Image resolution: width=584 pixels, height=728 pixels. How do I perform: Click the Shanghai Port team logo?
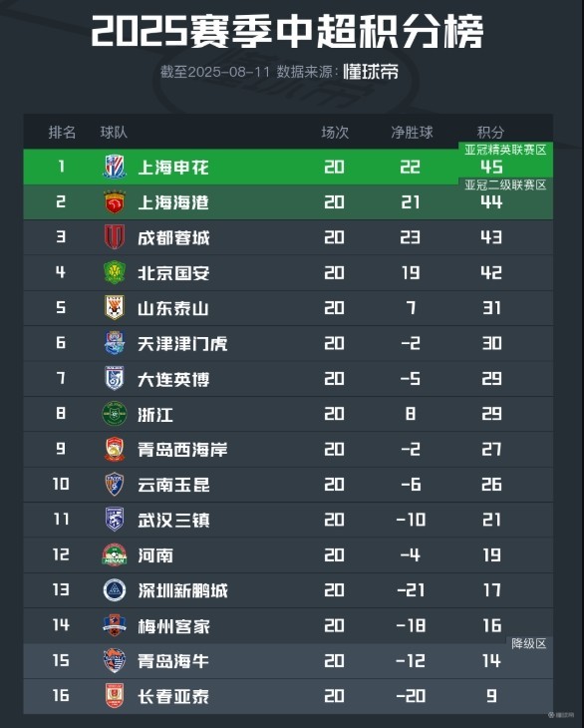pyautogui.click(x=115, y=202)
